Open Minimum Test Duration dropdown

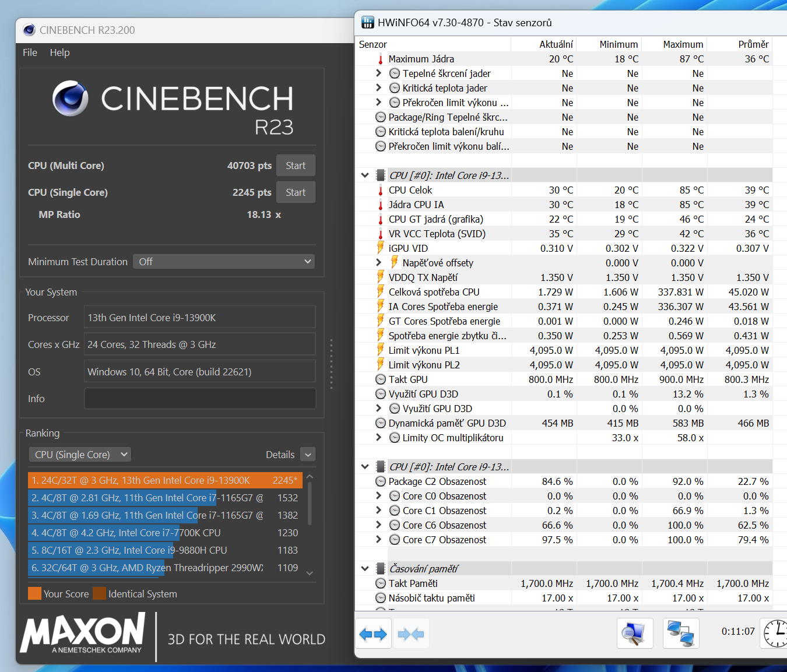[x=224, y=262]
